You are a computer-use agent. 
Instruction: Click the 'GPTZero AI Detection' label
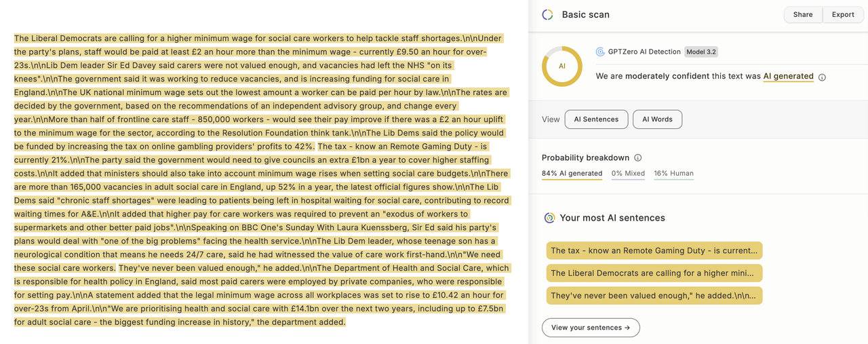[x=644, y=52]
